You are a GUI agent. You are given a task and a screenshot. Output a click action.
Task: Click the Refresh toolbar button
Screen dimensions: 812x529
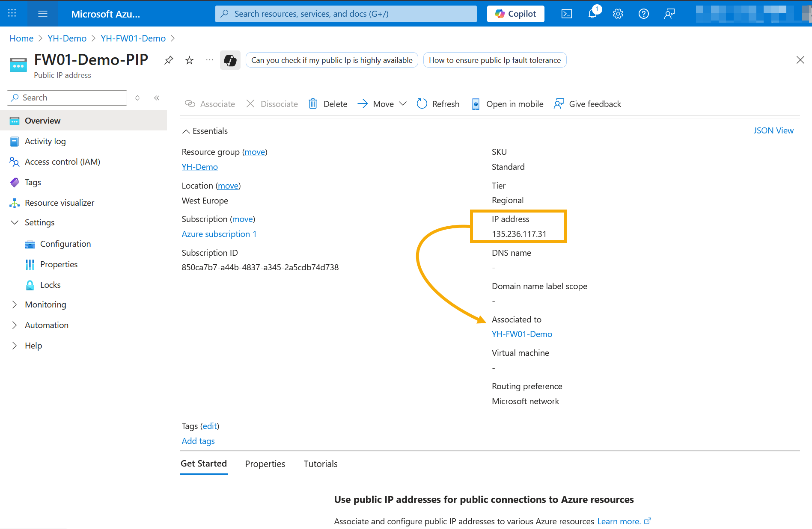pyautogui.click(x=438, y=104)
